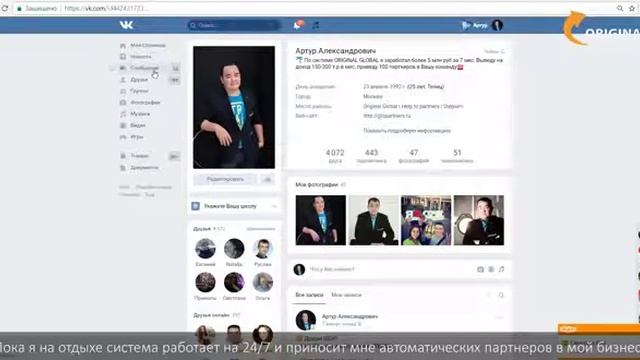Open first photo with black background
The image size is (640, 360).
[320, 220]
